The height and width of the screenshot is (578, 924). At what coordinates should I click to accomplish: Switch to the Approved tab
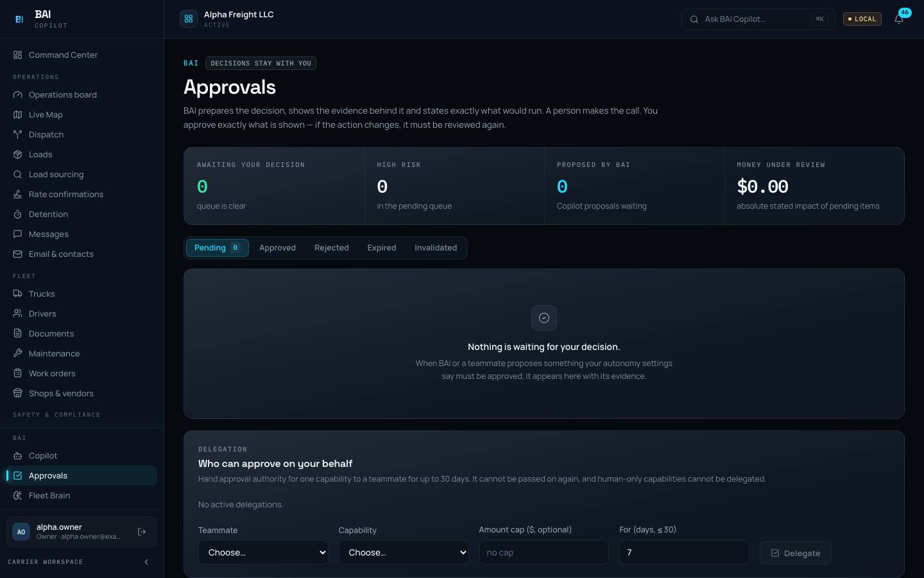pos(277,248)
